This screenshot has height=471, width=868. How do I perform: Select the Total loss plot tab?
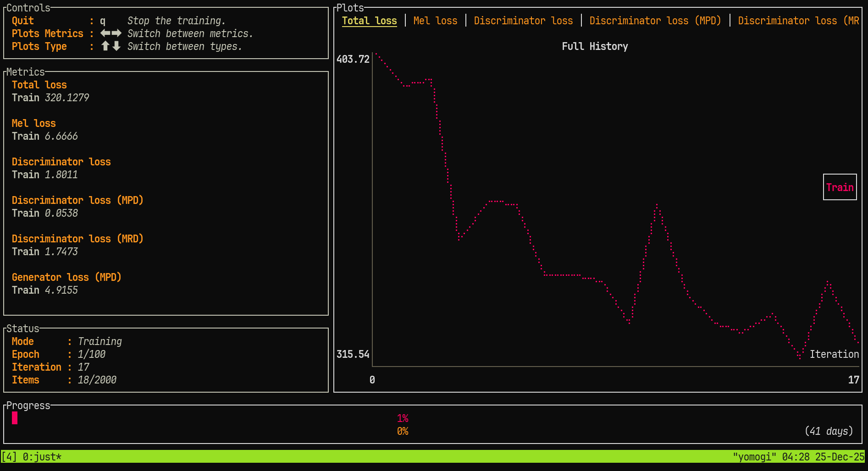[x=370, y=21]
